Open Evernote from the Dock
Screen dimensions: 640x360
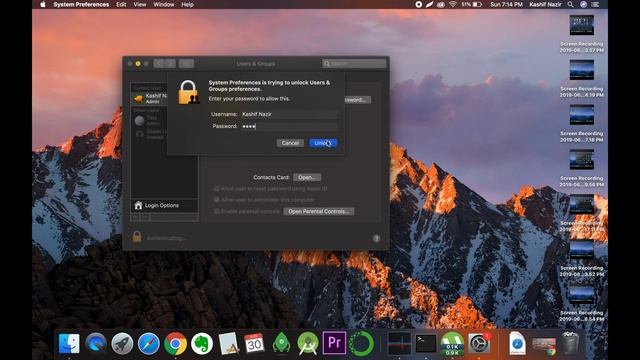coord(202,343)
